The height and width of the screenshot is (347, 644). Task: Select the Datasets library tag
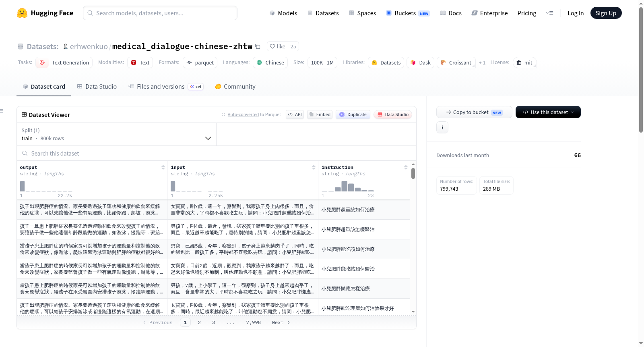pos(386,62)
